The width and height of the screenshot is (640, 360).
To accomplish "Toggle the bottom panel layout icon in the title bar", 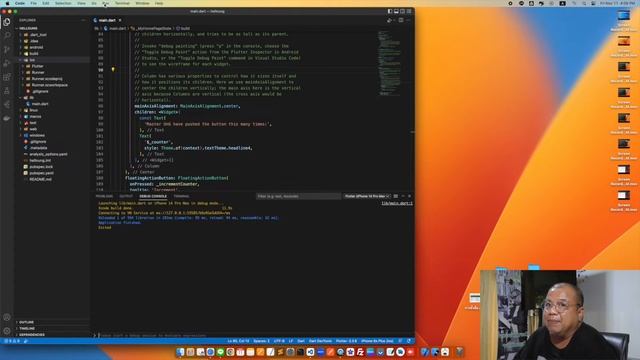I will 396,11.
